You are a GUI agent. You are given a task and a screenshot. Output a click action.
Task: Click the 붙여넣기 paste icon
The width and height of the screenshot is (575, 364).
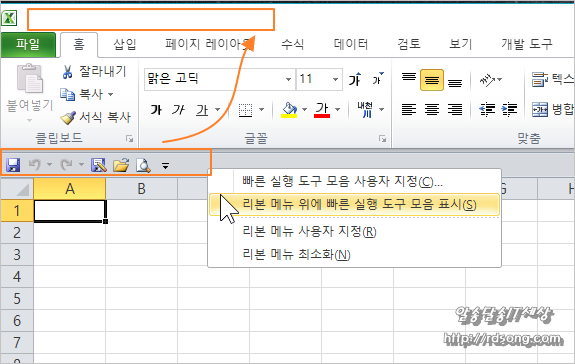point(30,78)
